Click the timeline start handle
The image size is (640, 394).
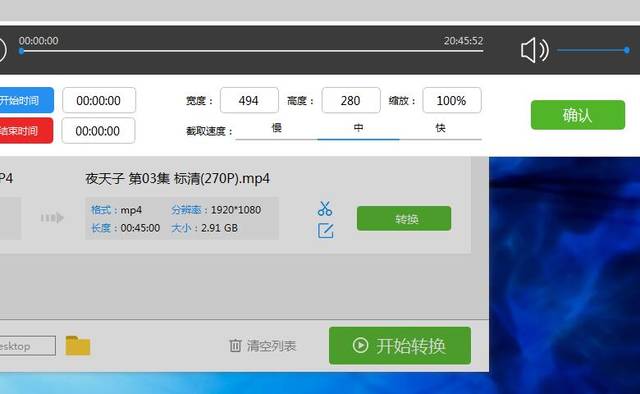[21, 51]
